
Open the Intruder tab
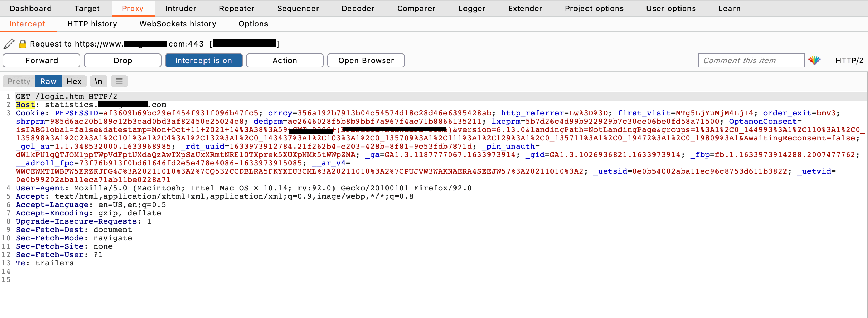coord(181,8)
